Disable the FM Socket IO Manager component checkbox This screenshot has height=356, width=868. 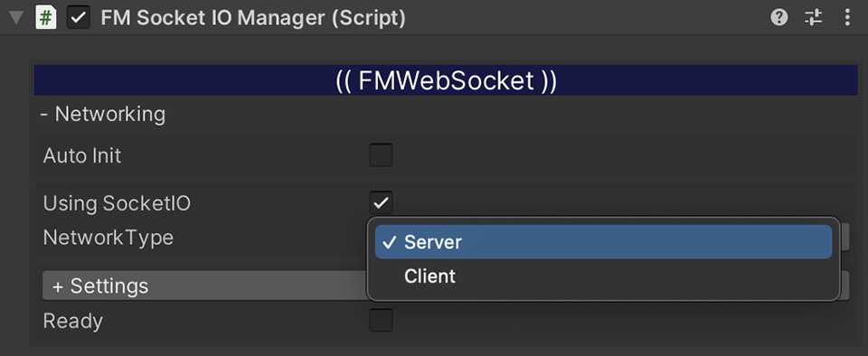(78, 18)
